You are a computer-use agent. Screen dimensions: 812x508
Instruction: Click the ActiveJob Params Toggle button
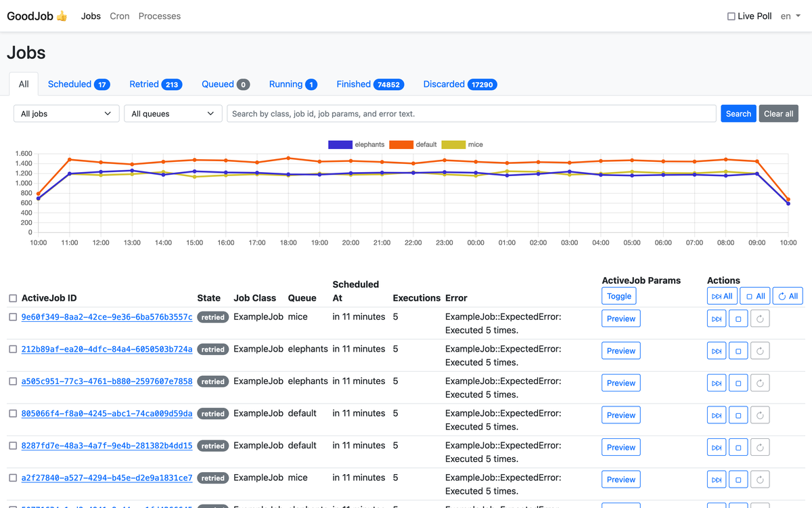[x=618, y=295]
